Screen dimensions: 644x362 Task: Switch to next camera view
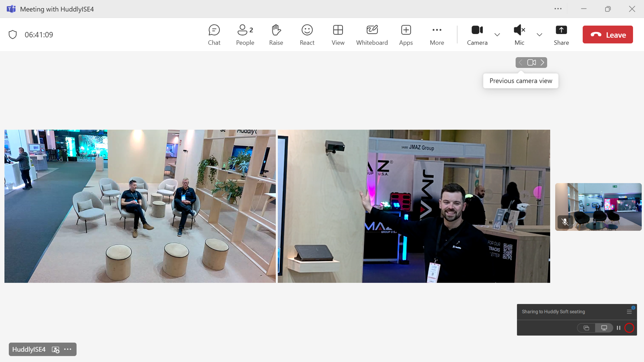(542, 62)
